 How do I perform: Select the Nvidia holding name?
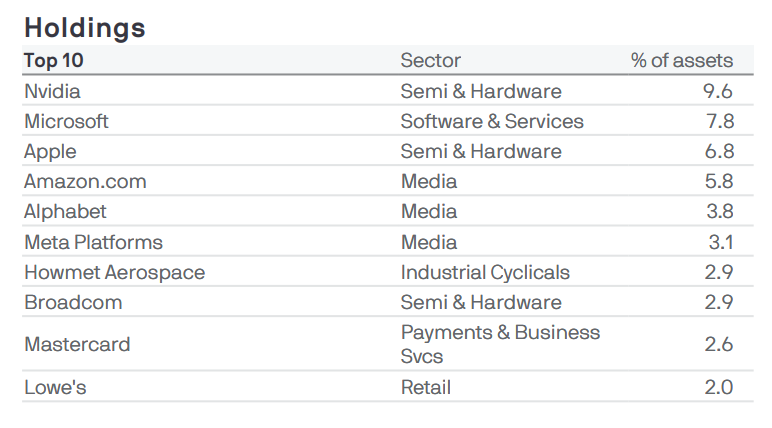[x=52, y=91]
